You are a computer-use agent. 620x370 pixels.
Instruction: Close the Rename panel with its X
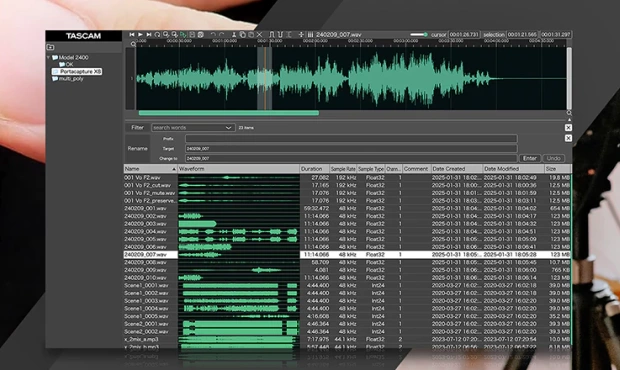(568, 138)
